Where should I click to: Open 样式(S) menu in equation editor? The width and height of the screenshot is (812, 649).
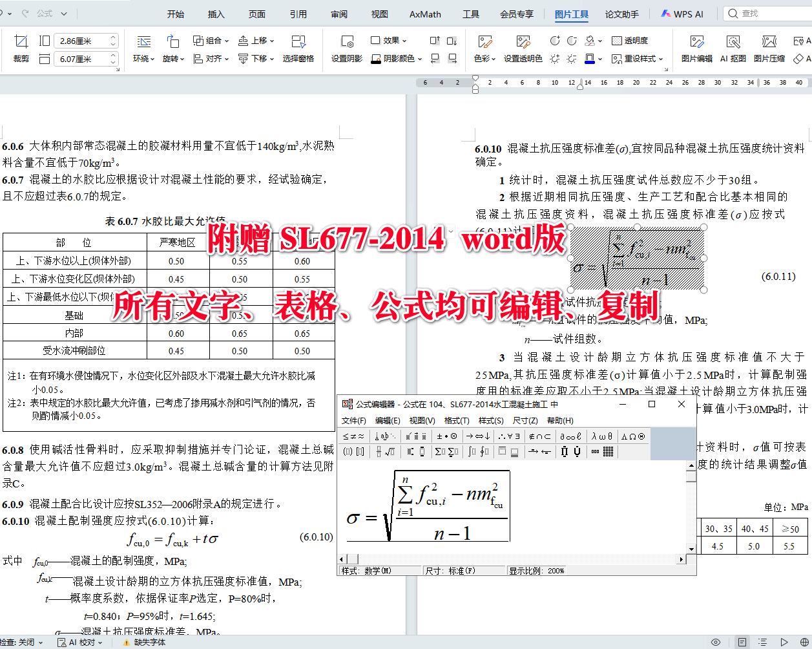click(491, 420)
